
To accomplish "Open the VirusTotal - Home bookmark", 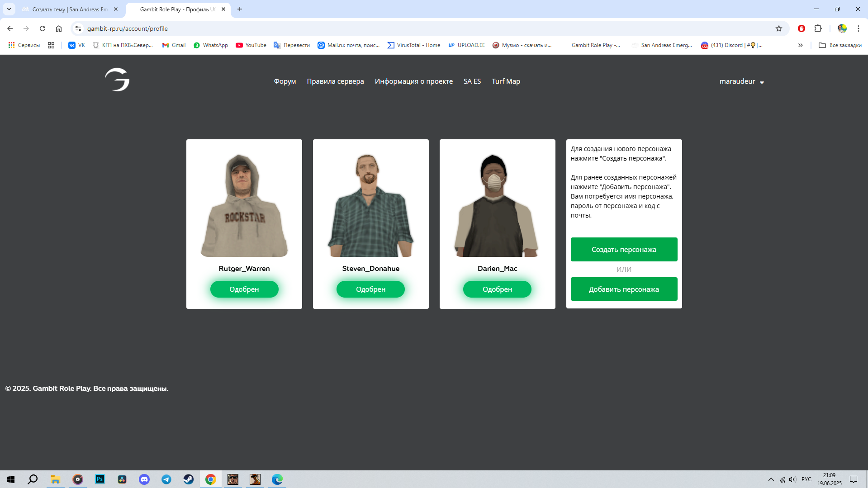I will pyautogui.click(x=414, y=45).
